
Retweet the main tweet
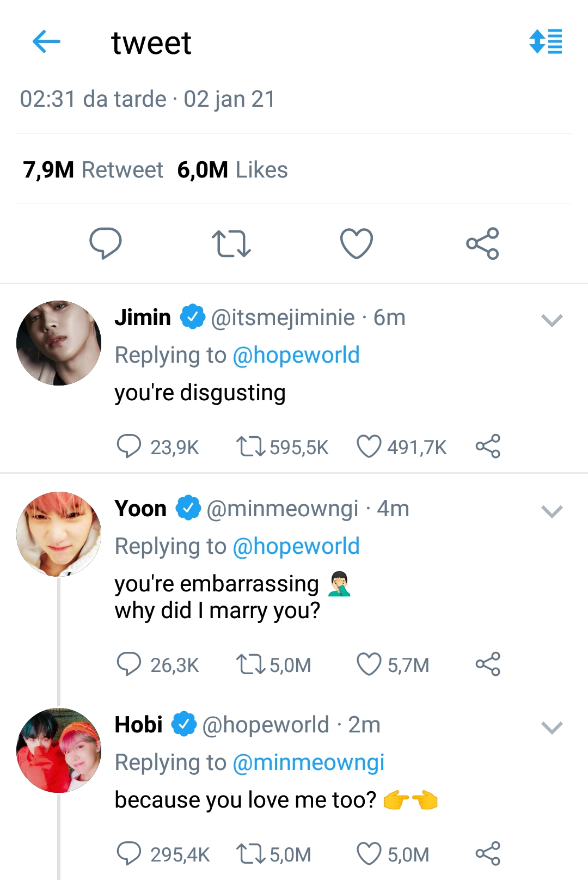click(x=231, y=243)
